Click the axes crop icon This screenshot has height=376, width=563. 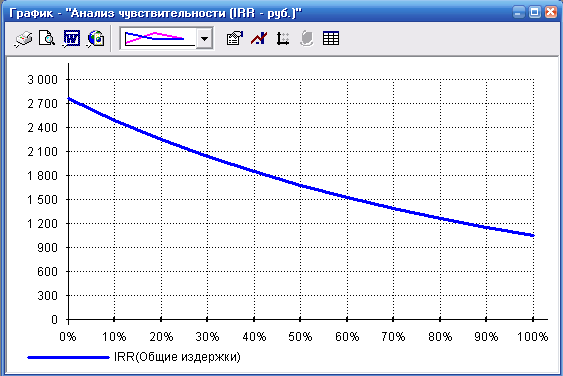pyautogui.click(x=283, y=38)
